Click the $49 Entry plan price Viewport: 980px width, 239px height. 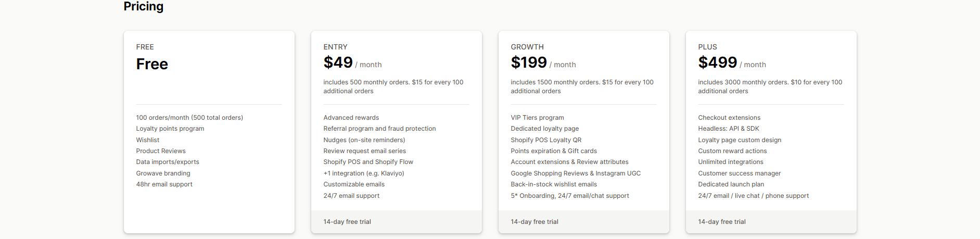coord(338,62)
